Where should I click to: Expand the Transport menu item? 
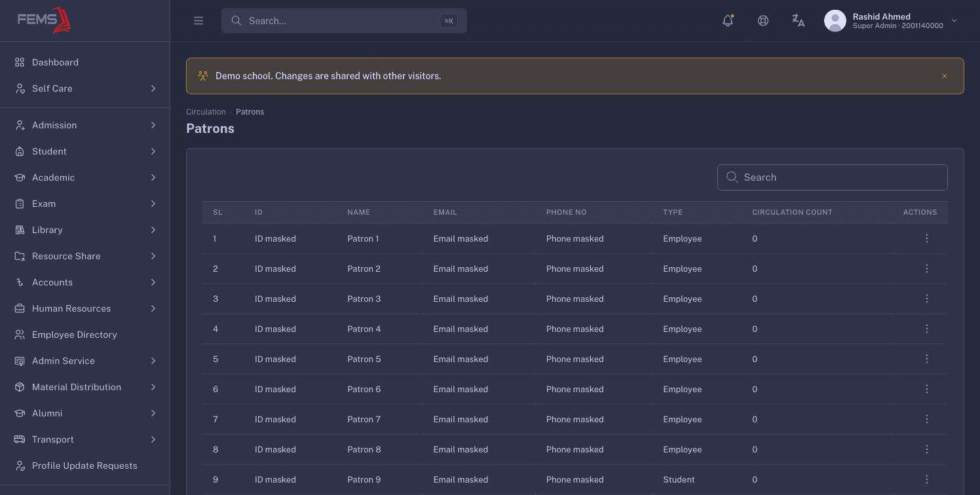pyautogui.click(x=85, y=439)
